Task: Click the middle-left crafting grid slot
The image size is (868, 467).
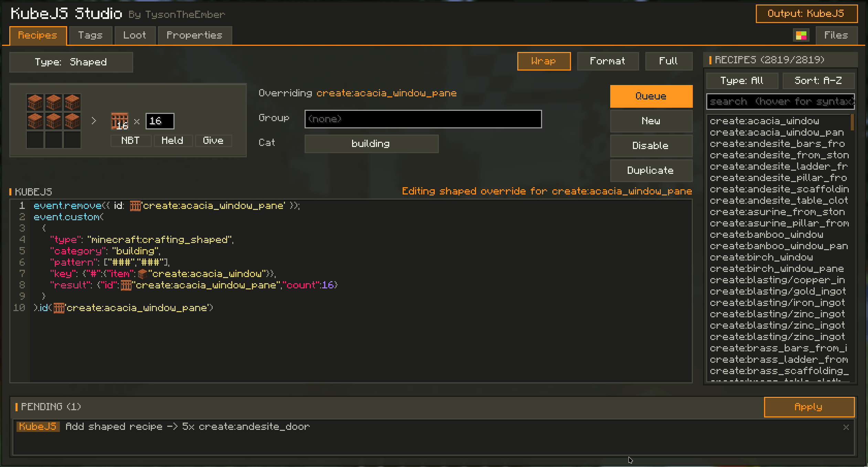Action: point(35,121)
